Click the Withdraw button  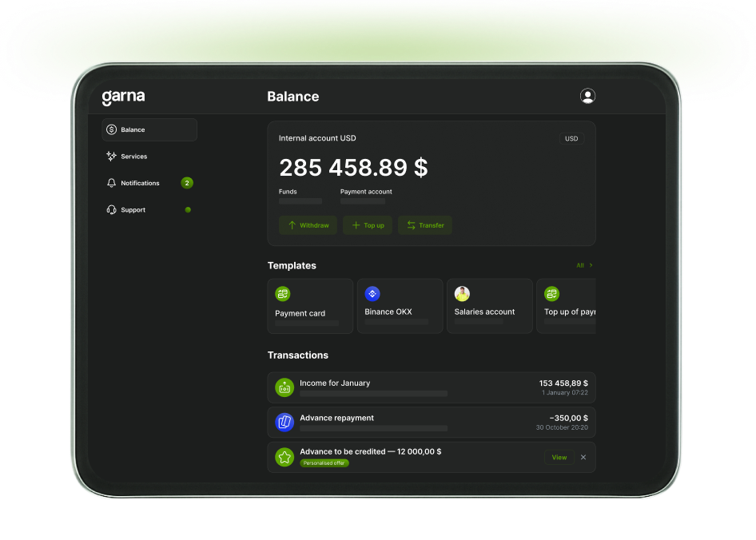308,225
